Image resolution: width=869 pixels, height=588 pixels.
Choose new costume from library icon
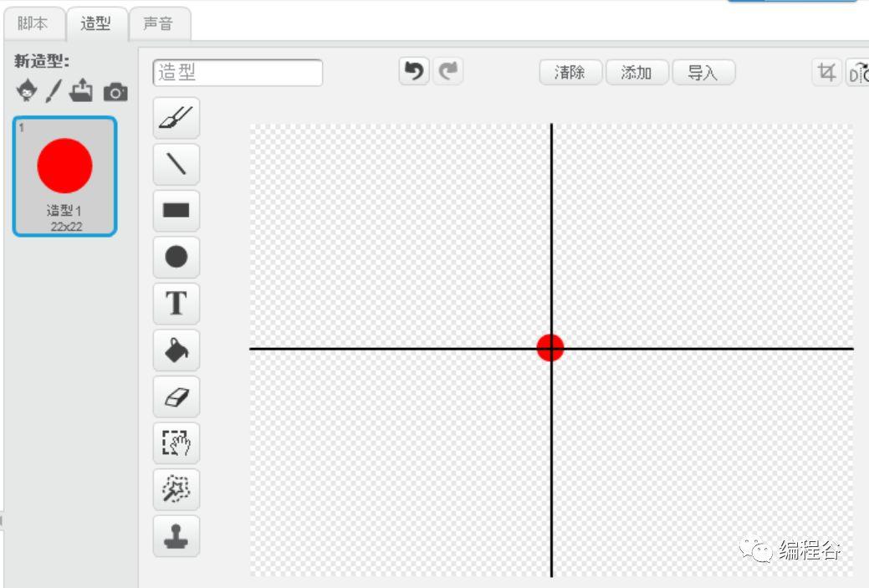pyautogui.click(x=27, y=91)
